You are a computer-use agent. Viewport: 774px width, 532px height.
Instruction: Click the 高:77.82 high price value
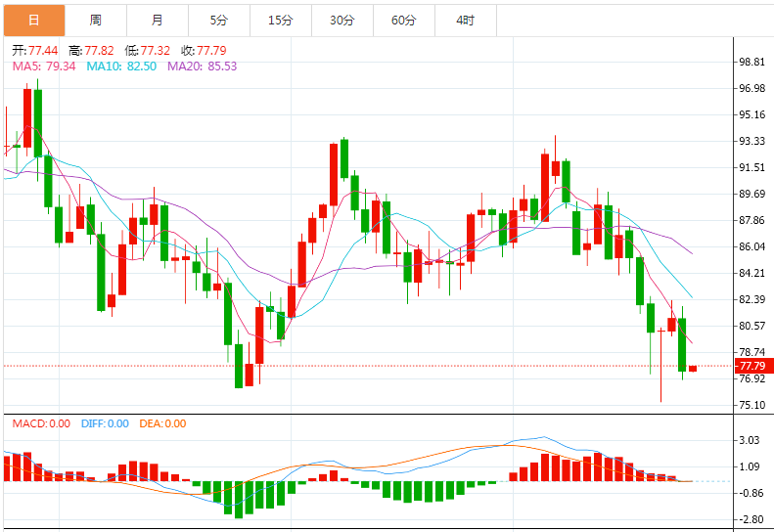click(91, 50)
